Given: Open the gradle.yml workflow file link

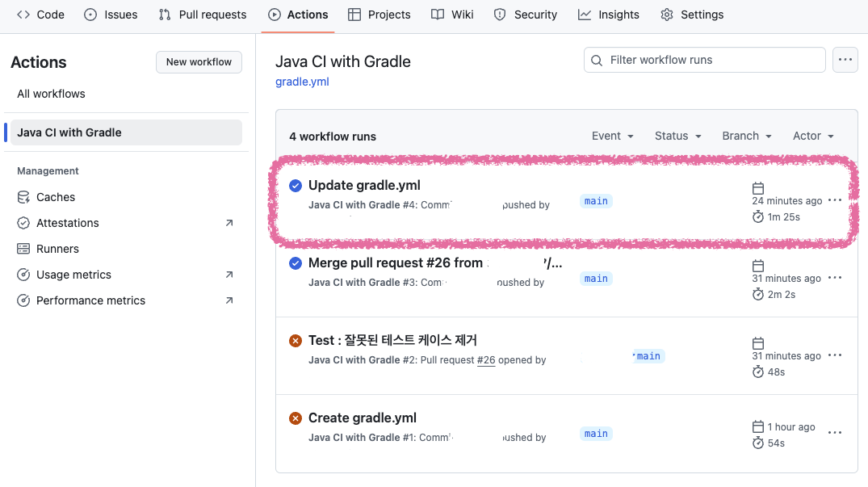Looking at the screenshot, I should point(302,82).
